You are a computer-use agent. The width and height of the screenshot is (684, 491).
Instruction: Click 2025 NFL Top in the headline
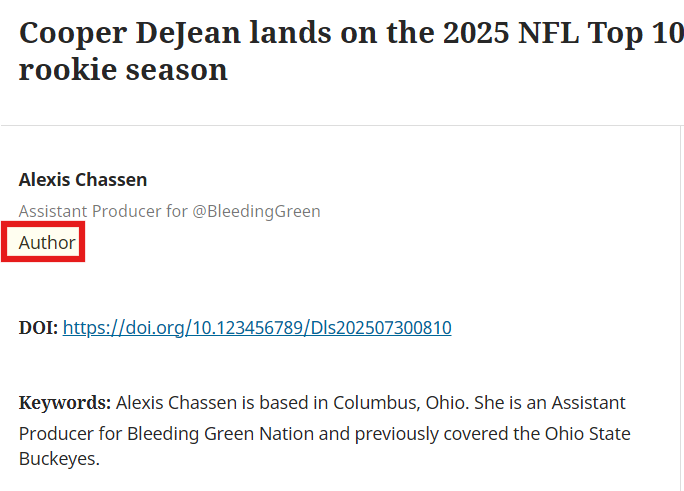click(543, 33)
